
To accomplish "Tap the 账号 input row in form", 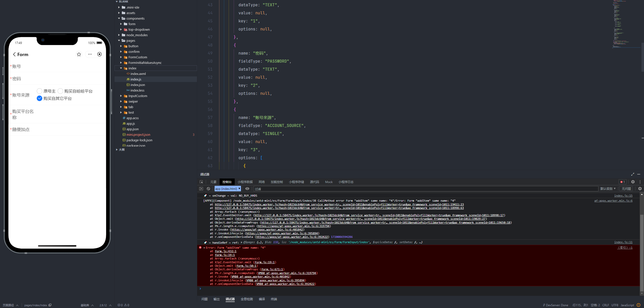I will pyautogui.click(x=57, y=66).
